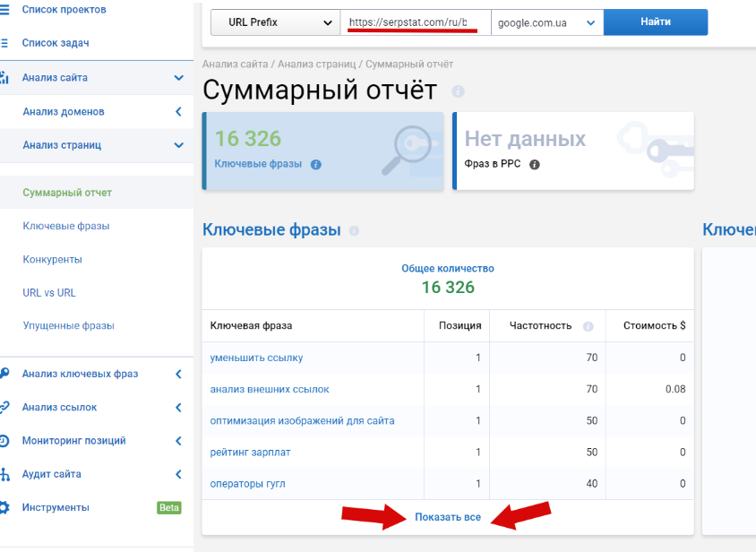Viewport: 756px width, 552px height.
Task: Click Анализ сайта breadcrumb link
Action: [235, 65]
